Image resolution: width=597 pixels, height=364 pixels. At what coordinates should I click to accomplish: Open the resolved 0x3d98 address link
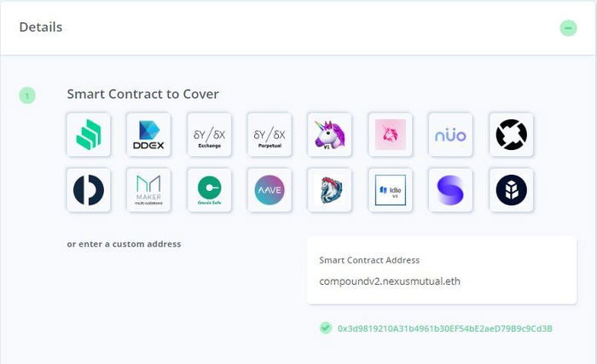(444, 328)
